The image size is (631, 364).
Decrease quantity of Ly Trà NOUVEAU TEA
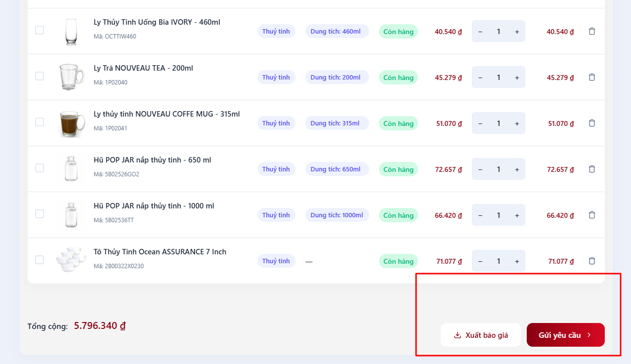pyautogui.click(x=480, y=78)
